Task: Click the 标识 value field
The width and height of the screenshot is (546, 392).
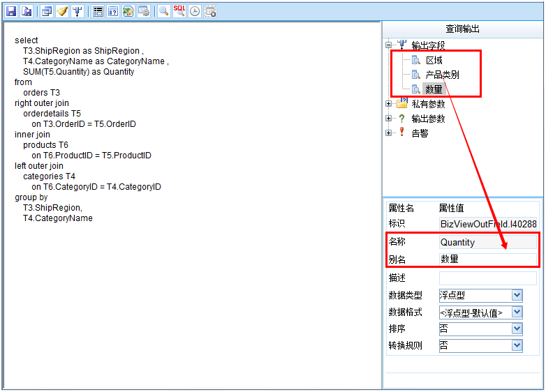Action: 488,224
